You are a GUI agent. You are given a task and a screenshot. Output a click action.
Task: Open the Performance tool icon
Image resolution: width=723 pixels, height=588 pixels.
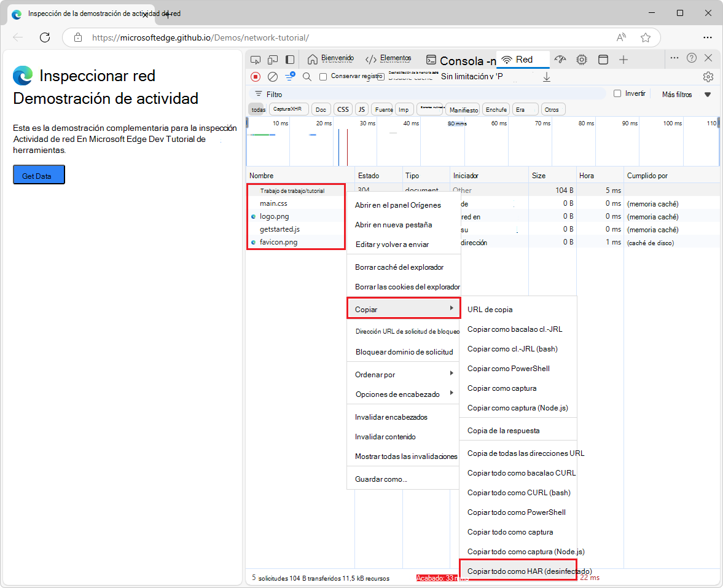[x=560, y=60]
